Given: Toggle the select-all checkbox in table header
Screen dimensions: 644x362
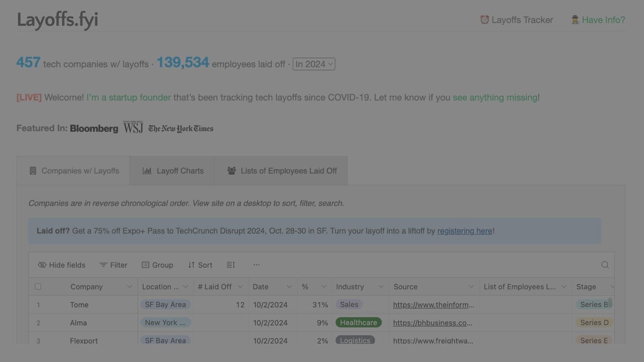Looking at the screenshot, I should point(38,287).
